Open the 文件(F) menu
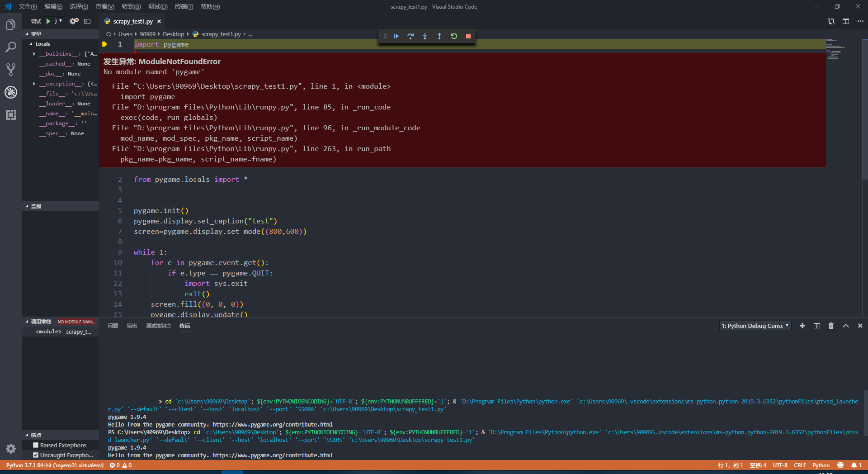868x474 pixels. [28, 6]
